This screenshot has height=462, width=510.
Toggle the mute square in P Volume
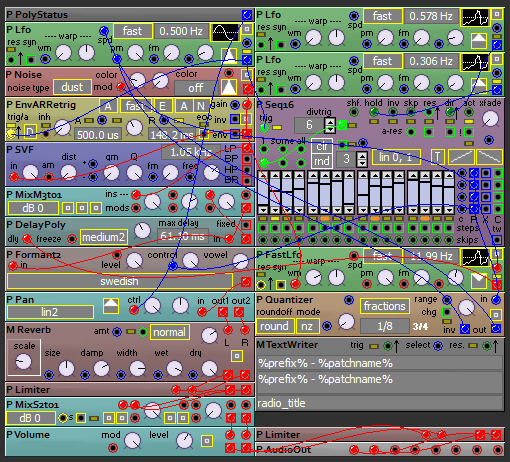tap(207, 441)
